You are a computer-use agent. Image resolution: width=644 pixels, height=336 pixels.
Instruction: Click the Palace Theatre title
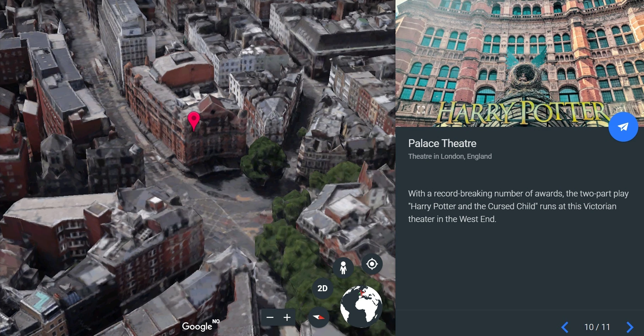coord(442,143)
